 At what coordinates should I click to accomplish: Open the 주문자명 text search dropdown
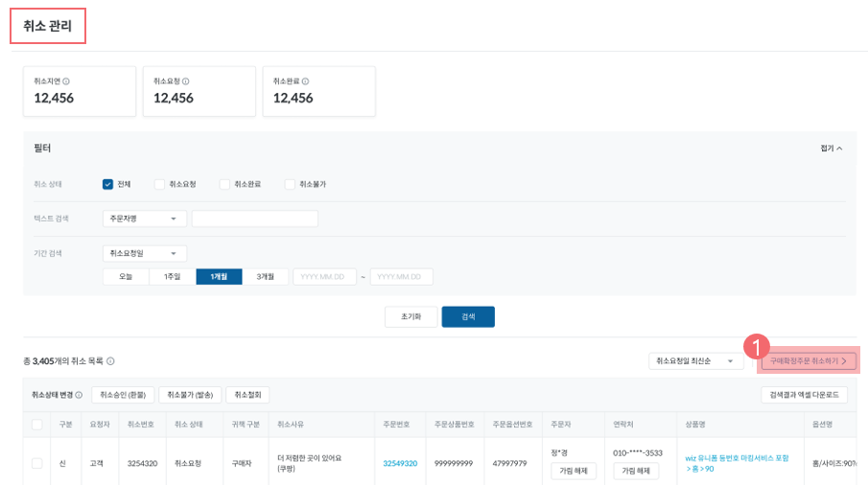[145, 219]
